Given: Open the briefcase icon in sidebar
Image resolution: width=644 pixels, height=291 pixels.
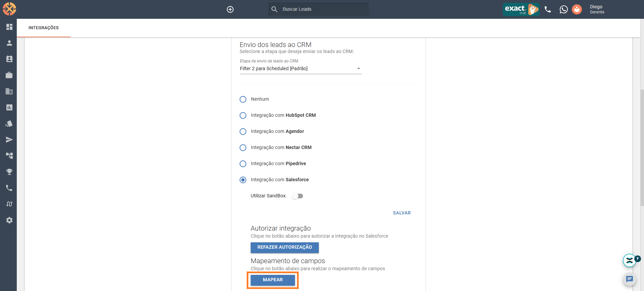Looking at the screenshot, I should point(9,75).
